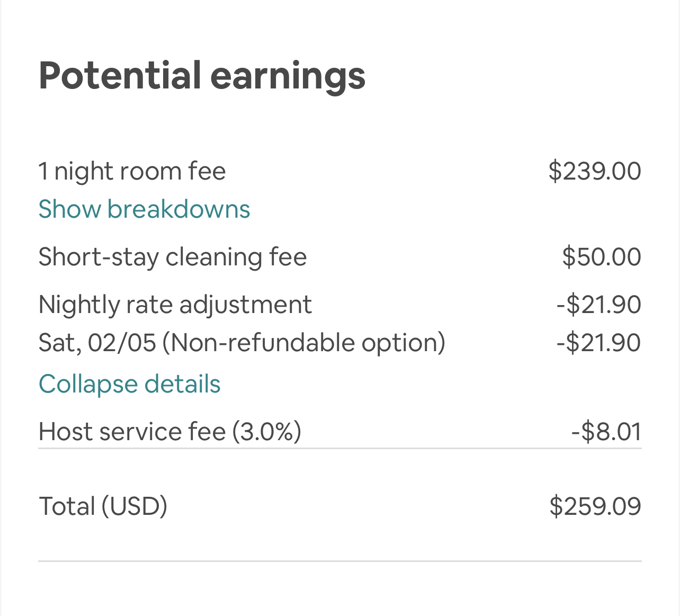Select the Potential earnings heading
Image resolution: width=680 pixels, height=616 pixels.
202,75
